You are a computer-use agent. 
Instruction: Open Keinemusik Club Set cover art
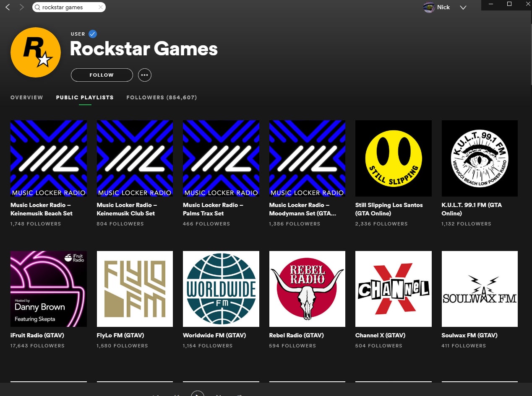[x=135, y=158]
